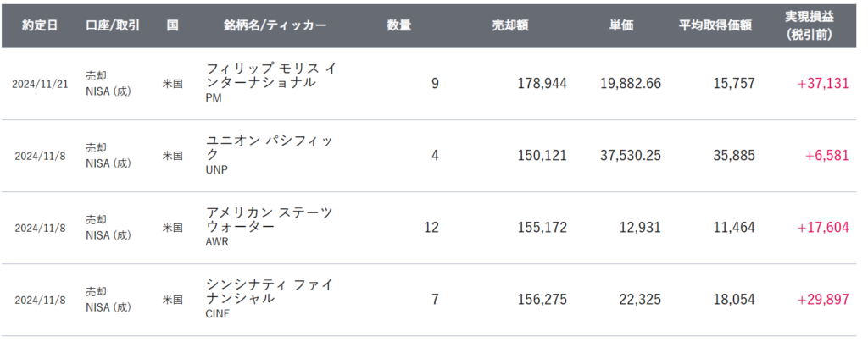Click unit price 37,530.25 cell
This screenshot has width=868, height=342.
(x=629, y=157)
